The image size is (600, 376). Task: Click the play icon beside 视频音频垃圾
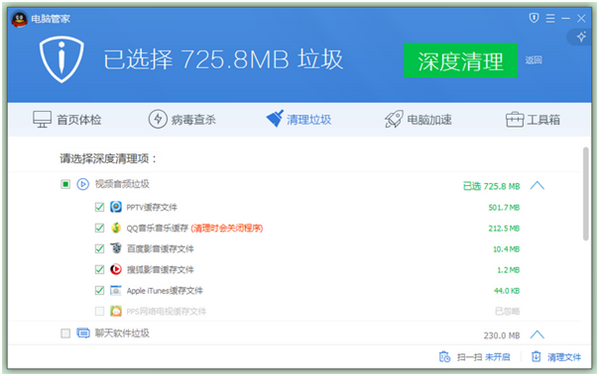[83, 184]
